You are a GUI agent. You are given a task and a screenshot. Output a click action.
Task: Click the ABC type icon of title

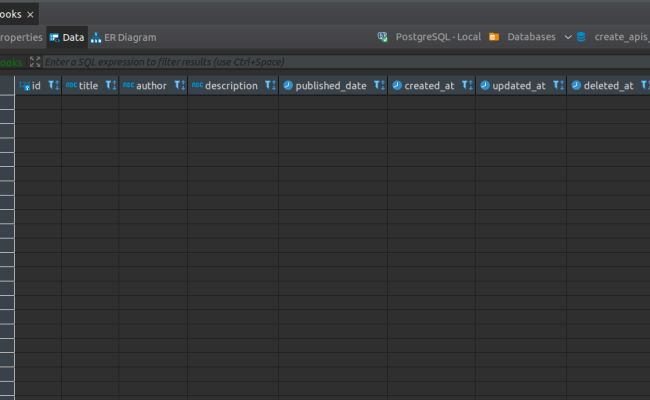coord(71,85)
